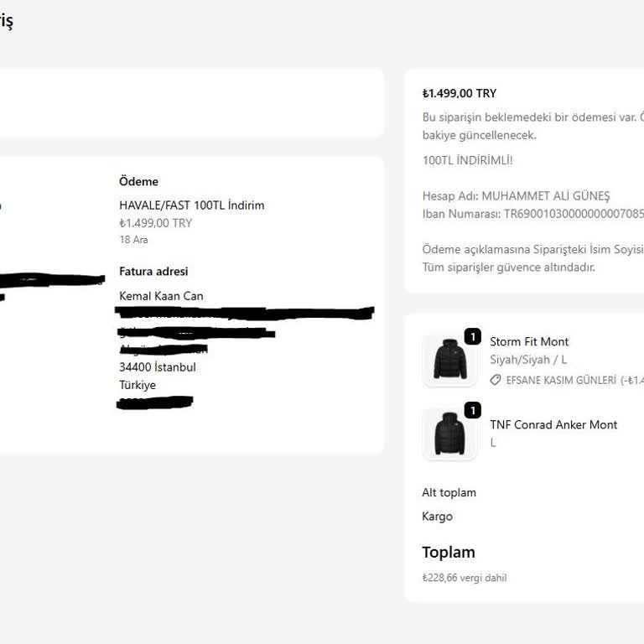Screen dimensions: 644x644
Task: Click quantity badge on Storm Fit Mont
Action: pyautogui.click(x=473, y=337)
